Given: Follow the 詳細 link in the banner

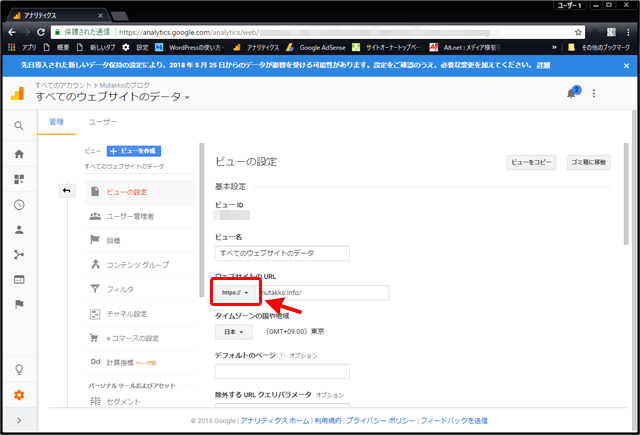Looking at the screenshot, I should pyautogui.click(x=543, y=65).
